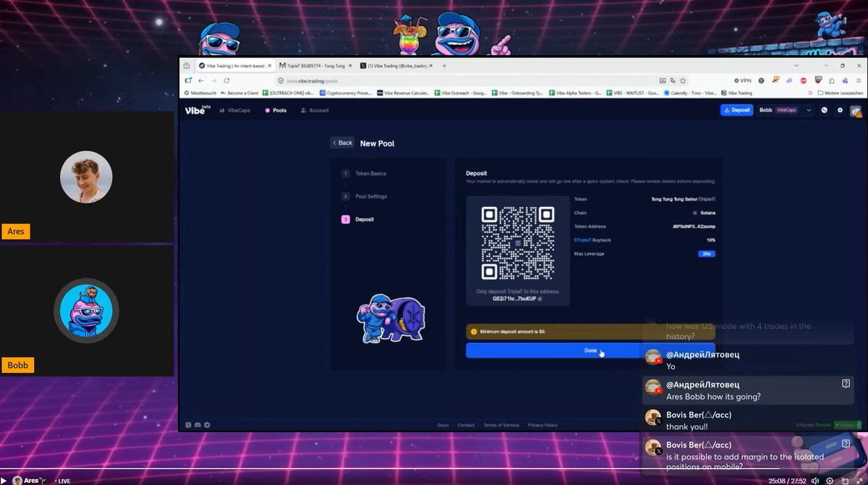Select step 1 Token Basics

tap(365, 174)
